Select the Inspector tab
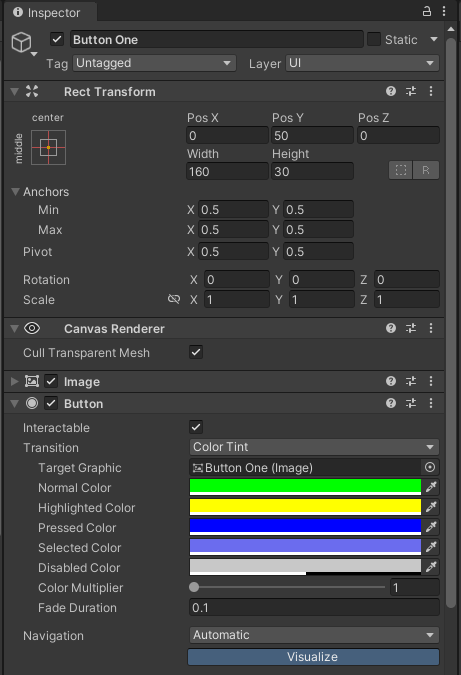 (x=47, y=12)
